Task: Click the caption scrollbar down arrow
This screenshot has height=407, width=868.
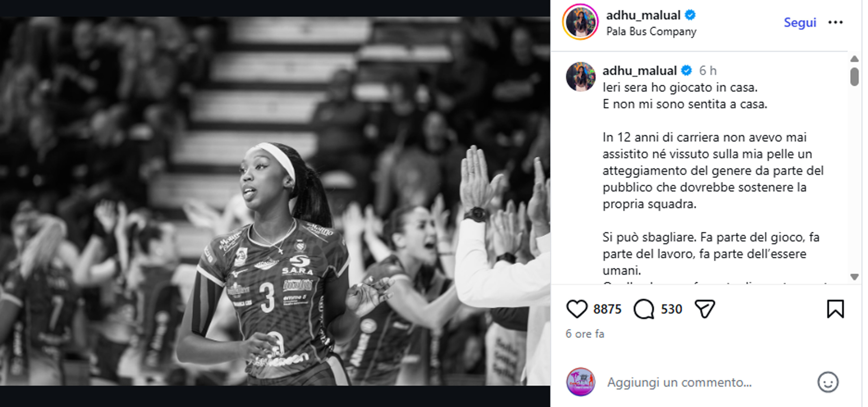Action: 854,277
